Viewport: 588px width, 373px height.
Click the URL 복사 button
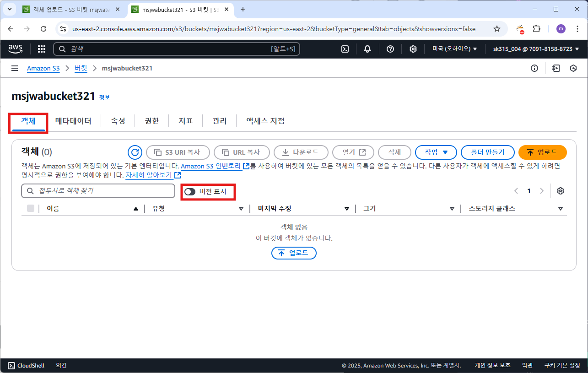coord(242,152)
